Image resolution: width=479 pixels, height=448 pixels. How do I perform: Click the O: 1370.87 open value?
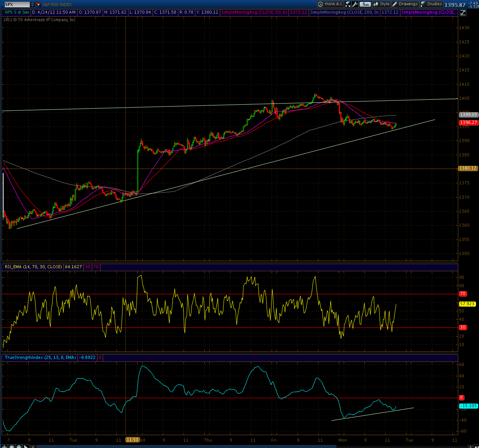coord(90,12)
